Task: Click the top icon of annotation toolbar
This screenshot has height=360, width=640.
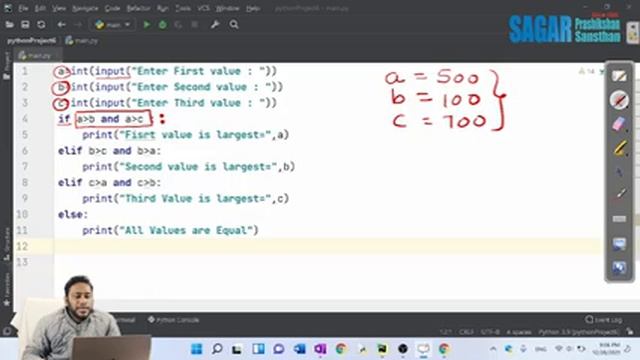Action: pos(619,76)
